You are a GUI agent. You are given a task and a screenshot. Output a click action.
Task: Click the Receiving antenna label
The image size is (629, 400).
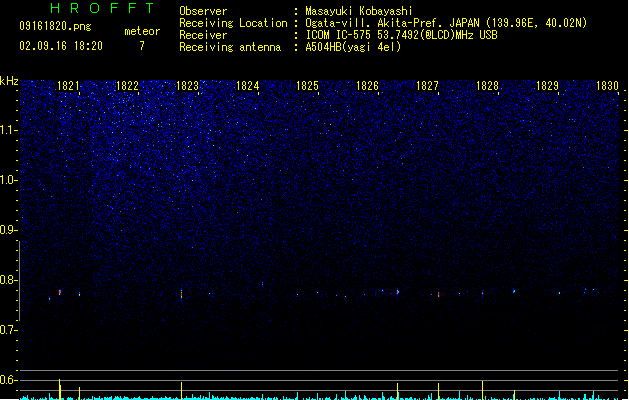pos(230,47)
